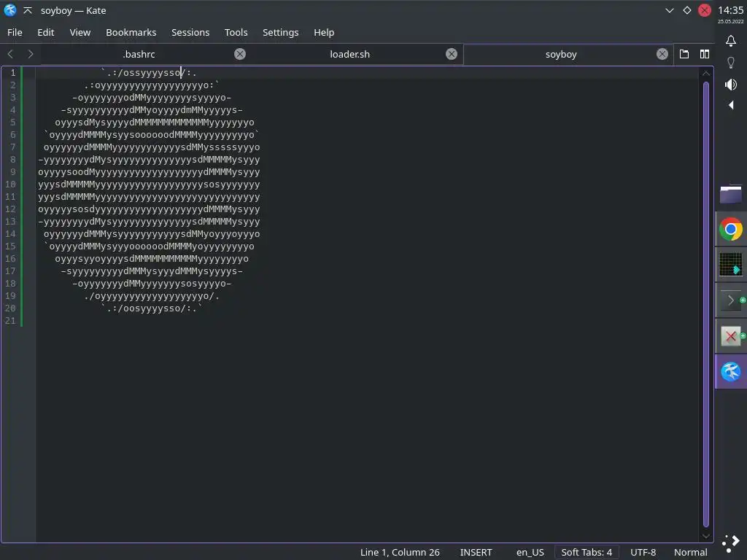Place cursor in text of line 5

tap(155, 122)
